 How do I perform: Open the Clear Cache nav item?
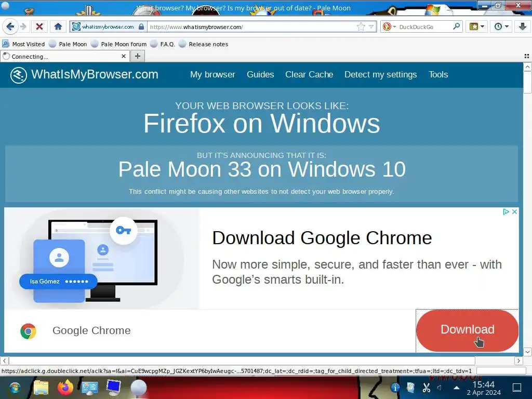pos(309,75)
